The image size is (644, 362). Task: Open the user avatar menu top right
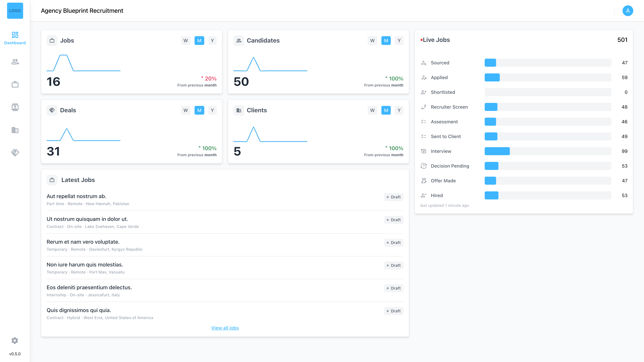628,11
